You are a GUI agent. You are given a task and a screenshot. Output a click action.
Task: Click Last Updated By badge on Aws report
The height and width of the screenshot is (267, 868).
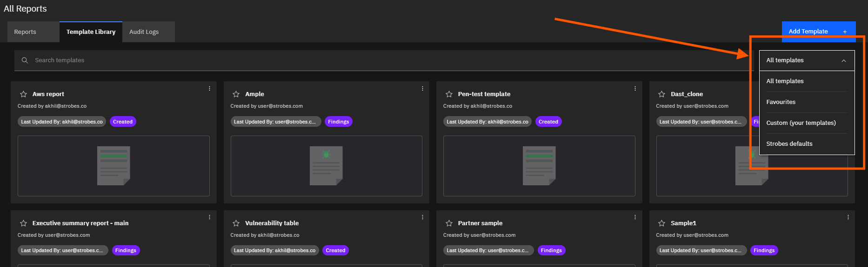point(62,122)
